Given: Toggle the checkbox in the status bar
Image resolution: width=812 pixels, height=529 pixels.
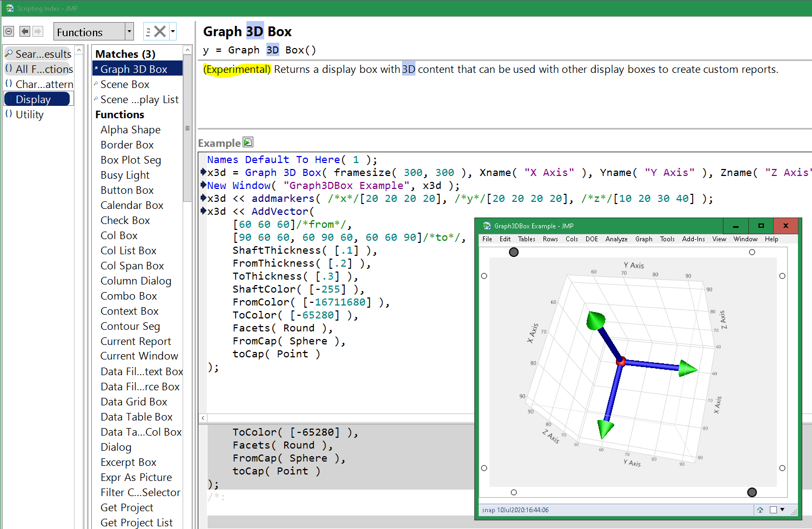Looking at the screenshot, I should [x=773, y=510].
